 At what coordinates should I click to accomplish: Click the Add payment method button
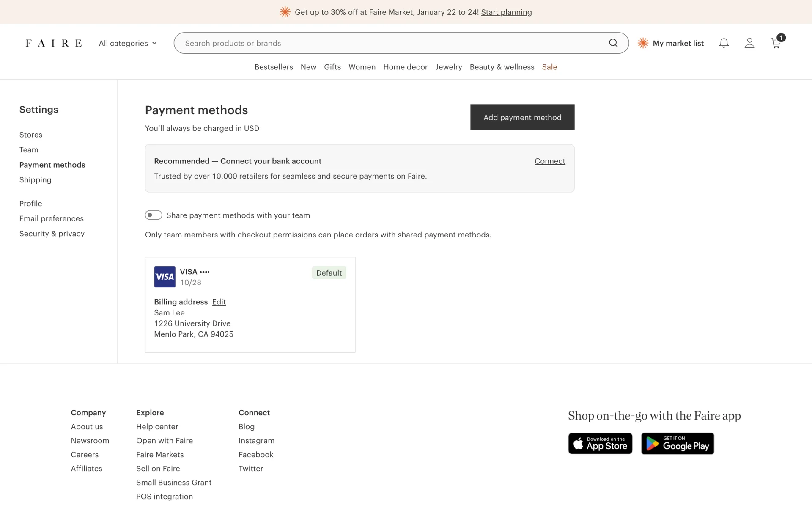tap(522, 117)
